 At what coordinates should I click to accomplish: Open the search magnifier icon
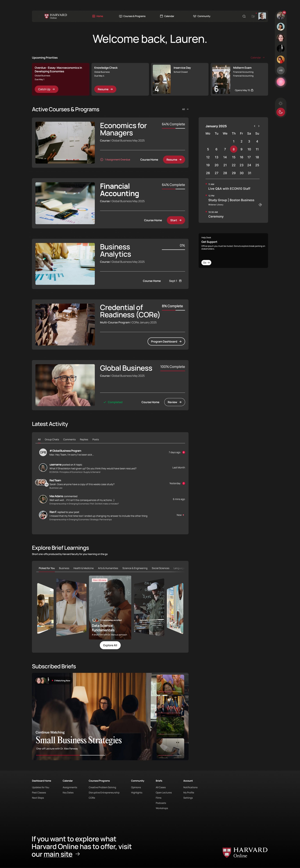click(x=244, y=16)
